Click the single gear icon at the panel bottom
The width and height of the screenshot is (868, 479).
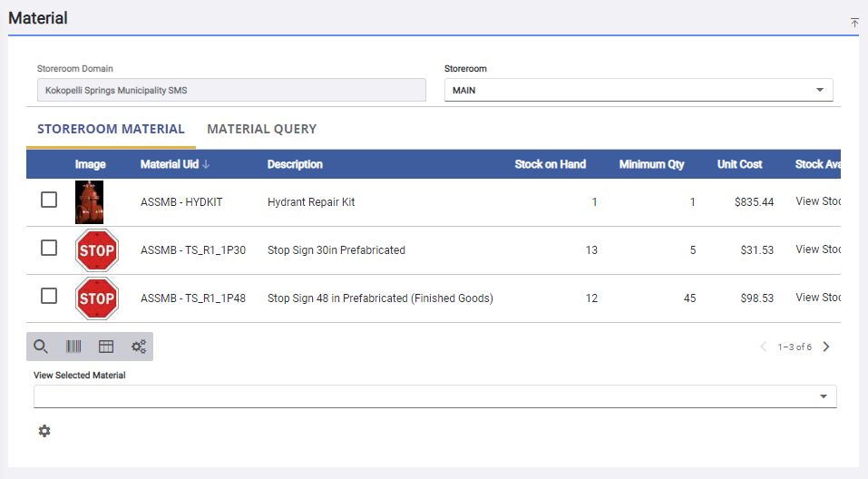coord(44,431)
